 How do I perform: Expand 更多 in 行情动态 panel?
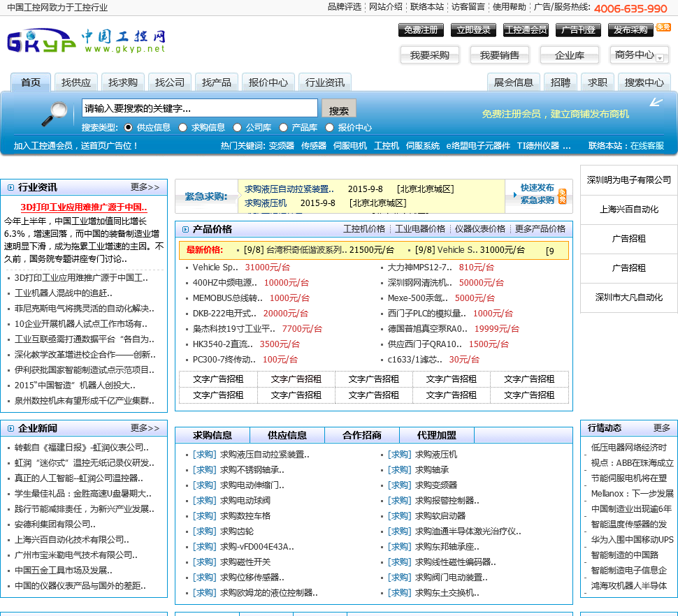pyautogui.click(x=661, y=428)
